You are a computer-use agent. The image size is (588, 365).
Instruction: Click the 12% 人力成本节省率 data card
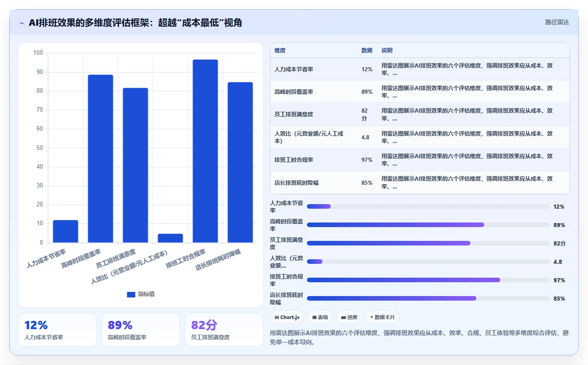tap(57, 330)
